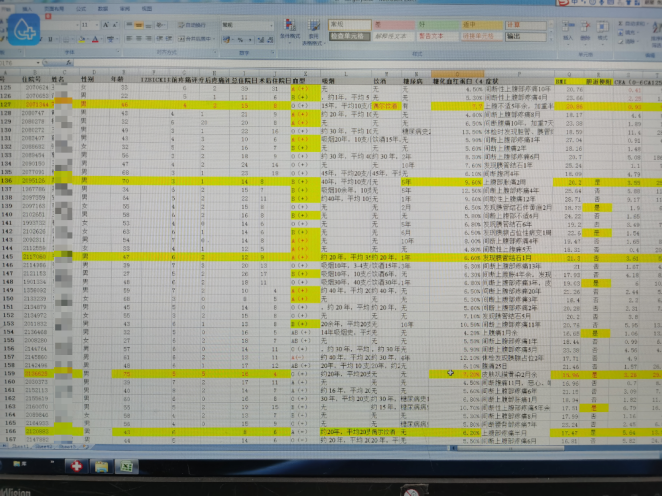Select the cell containing 2095126

tap(34, 182)
